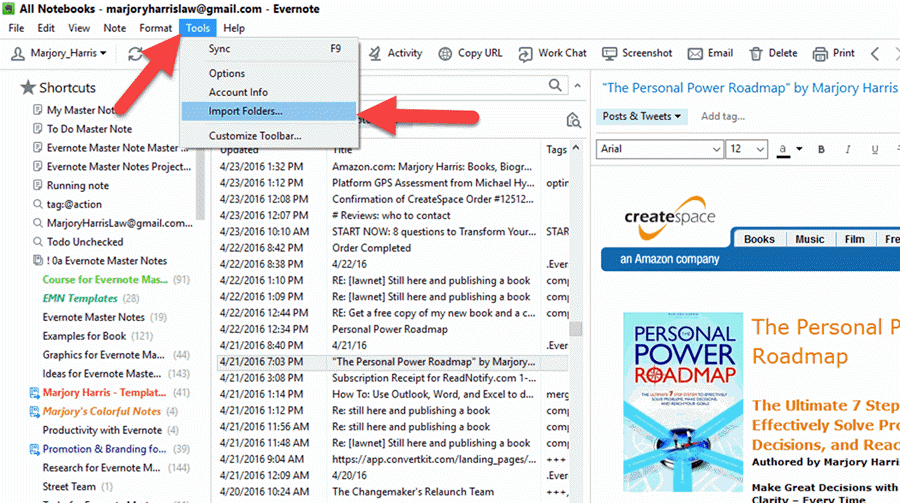The image size is (900, 503).
Task: Collapse the search panel with the up chevron
Action: 577,86
